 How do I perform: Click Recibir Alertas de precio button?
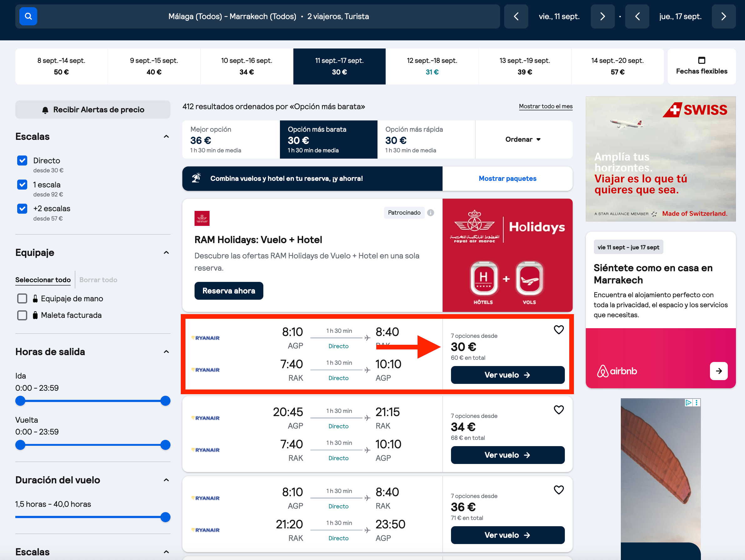(93, 109)
